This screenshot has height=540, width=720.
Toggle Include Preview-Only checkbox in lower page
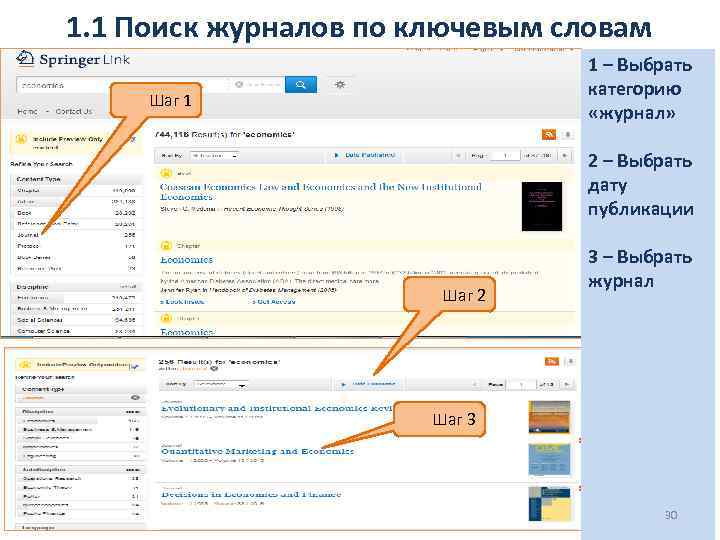[134, 366]
